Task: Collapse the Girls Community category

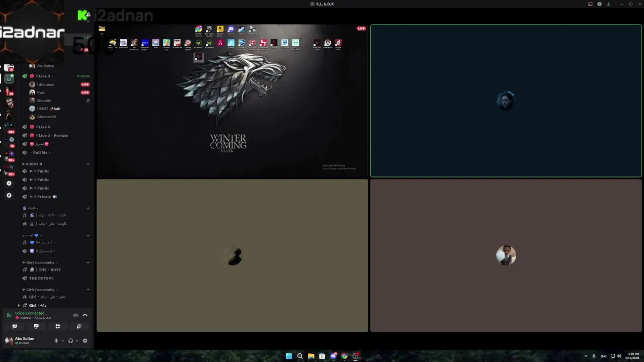Action: tap(40, 290)
